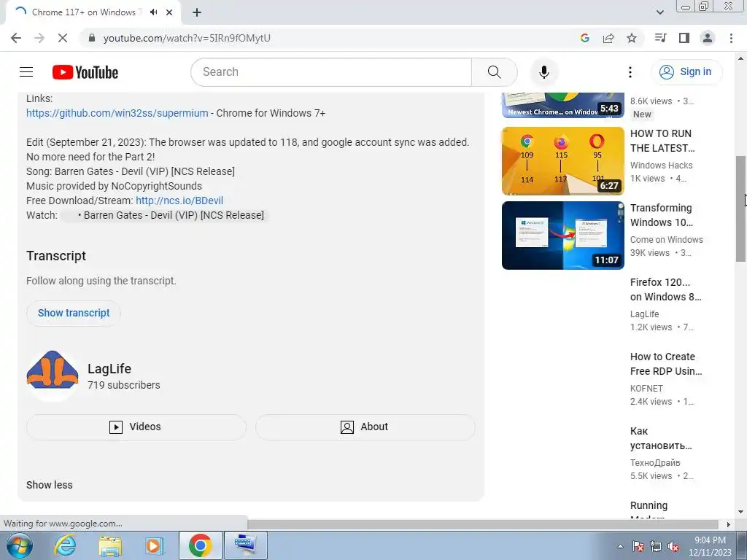The width and height of the screenshot is (747, 560).
Task: Mute the tab via speaker icon
Action: (x=153, y=12)
